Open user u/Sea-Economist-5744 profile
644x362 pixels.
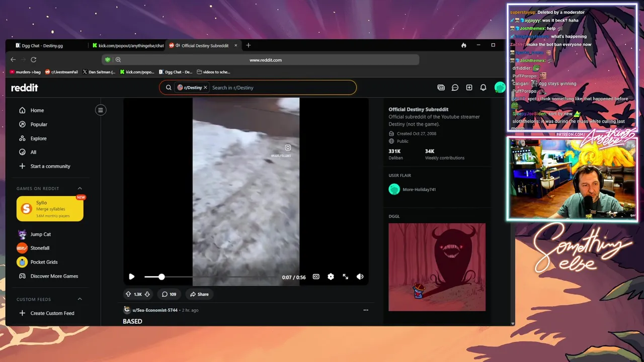155,310
